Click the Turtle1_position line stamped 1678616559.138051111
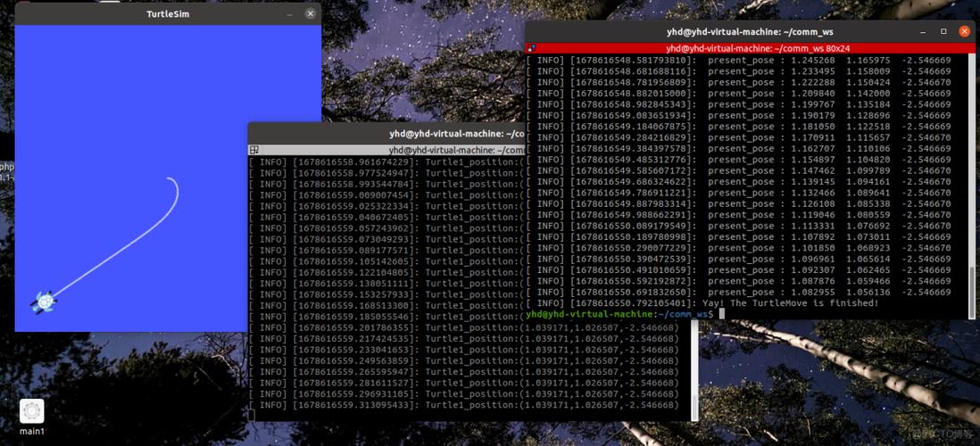This screenshot has height=446, width=980. 386,284
